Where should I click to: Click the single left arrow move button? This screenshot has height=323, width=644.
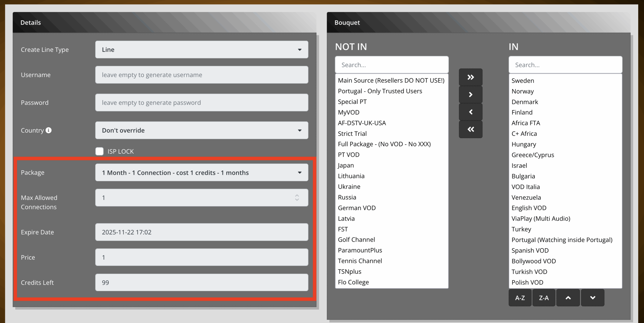coord(470,112)
